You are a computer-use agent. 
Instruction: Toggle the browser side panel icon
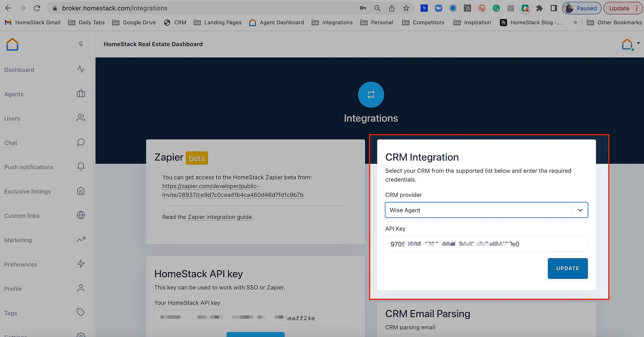click(554, 8)
